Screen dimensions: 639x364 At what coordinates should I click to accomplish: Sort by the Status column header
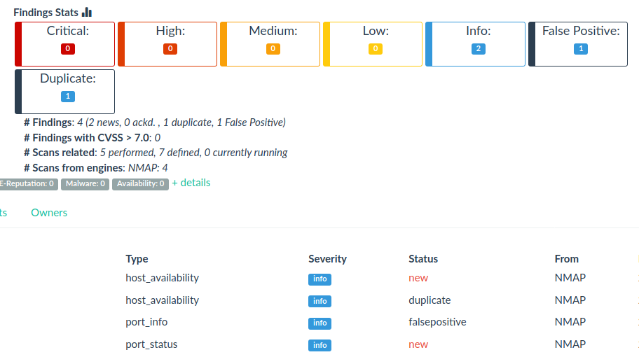click(423, 259)
